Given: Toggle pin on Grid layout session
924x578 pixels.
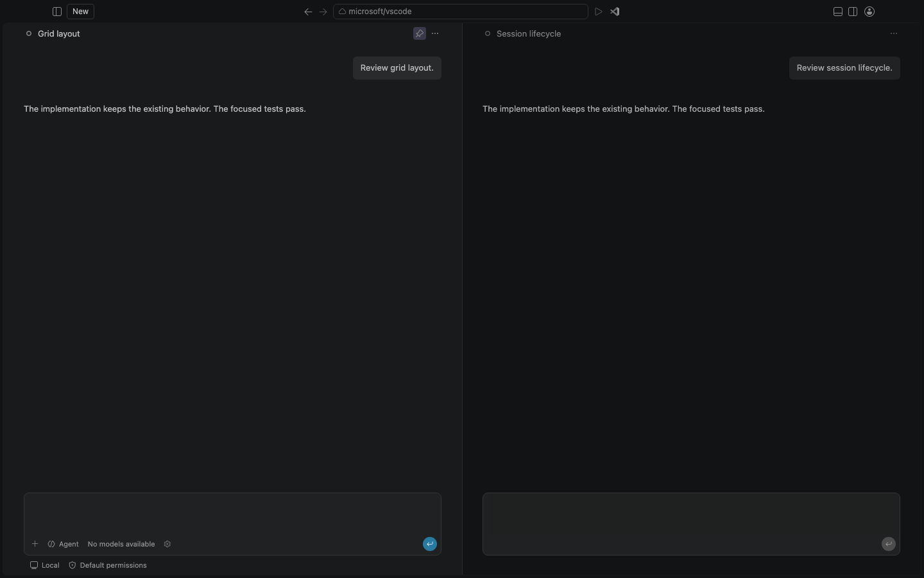Looking at the screenshot, I should point(420,33).
